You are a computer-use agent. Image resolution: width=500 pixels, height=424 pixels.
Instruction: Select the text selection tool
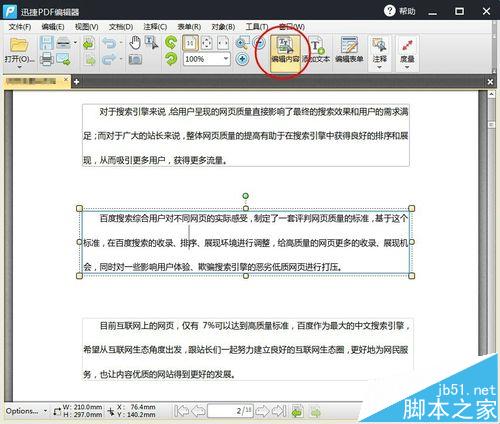click(152, 43)
